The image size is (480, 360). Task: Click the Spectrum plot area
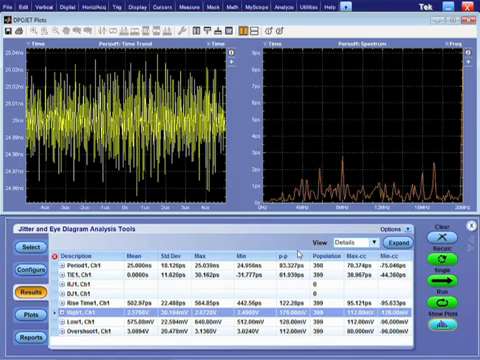(x=363, y=125)
